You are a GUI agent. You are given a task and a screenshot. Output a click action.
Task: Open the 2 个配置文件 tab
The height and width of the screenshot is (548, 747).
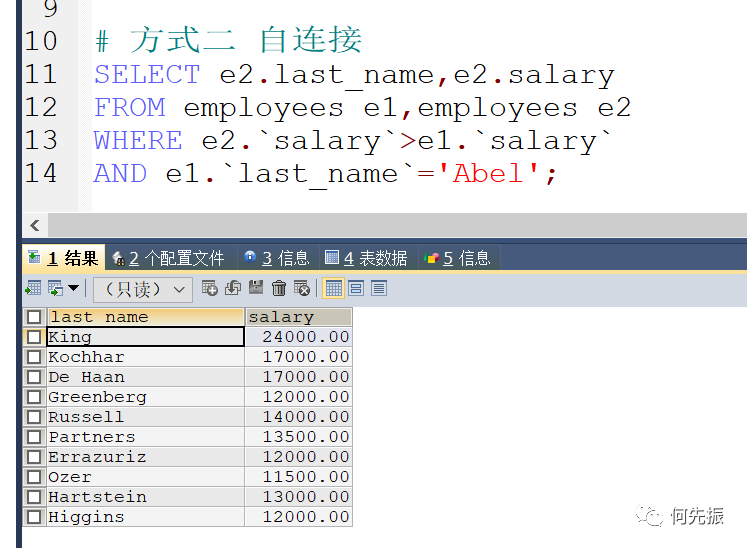171,258
